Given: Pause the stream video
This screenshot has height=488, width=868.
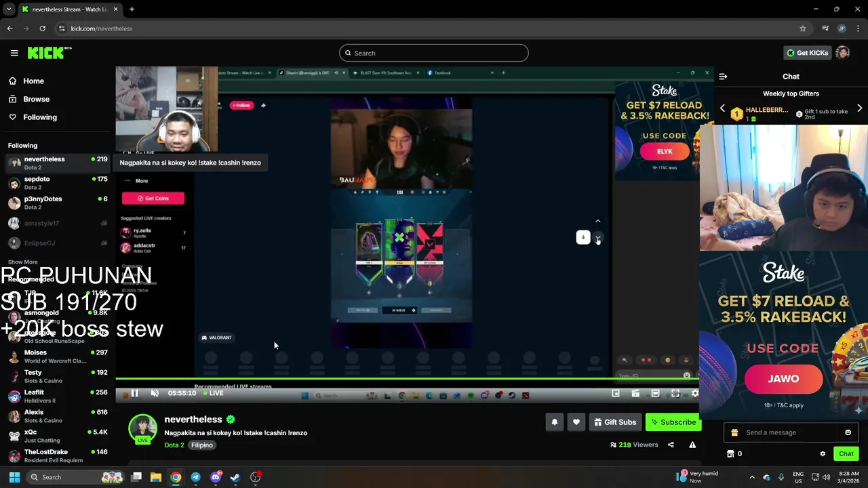Looking at the screenshot, I should tap(134, 393).
